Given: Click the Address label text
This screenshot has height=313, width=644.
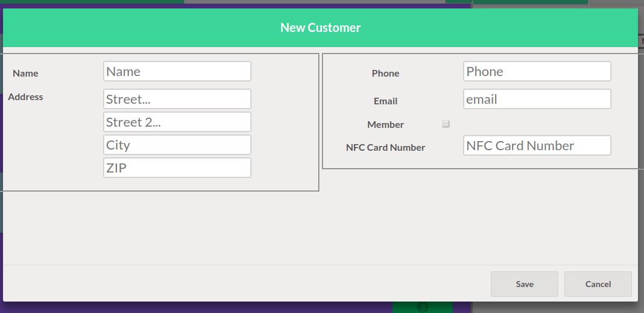Looking at the screenshot, I should [x=25, y=96].
